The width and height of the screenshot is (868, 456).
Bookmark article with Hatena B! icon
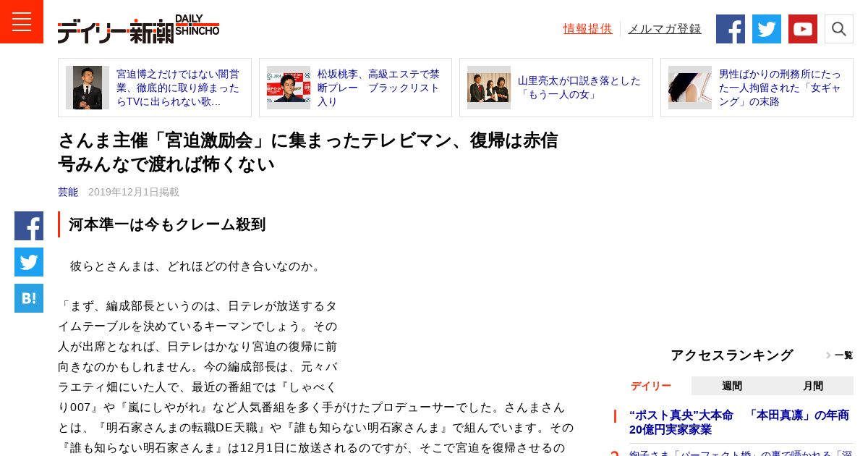point(29,298)
